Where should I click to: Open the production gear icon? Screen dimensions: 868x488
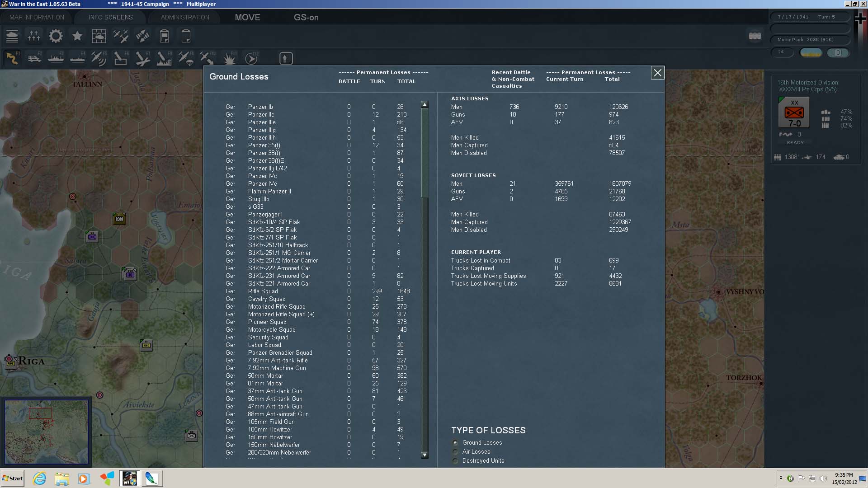point(56,36)
